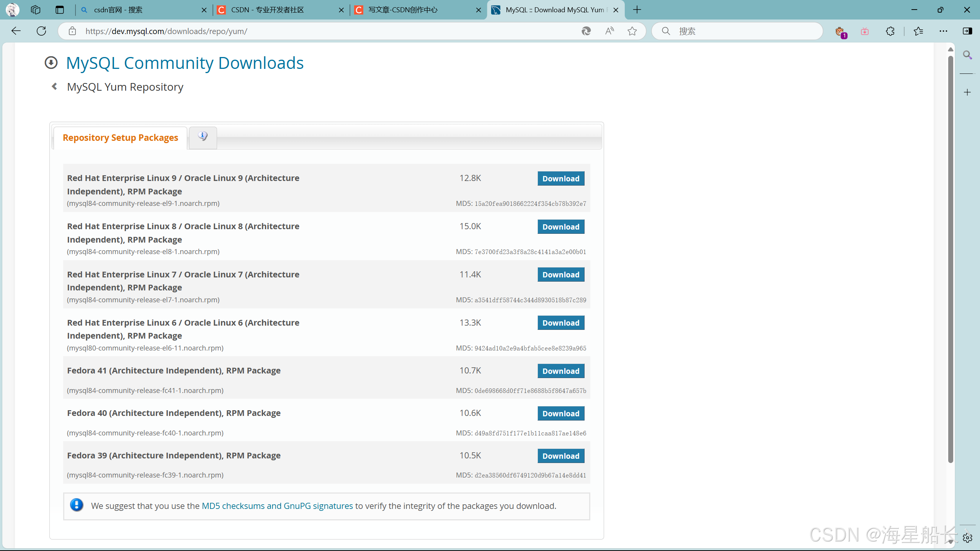Viewport: 980px width, 551px height.
Task: Click the info icon tab
Action: pos(203,137)
